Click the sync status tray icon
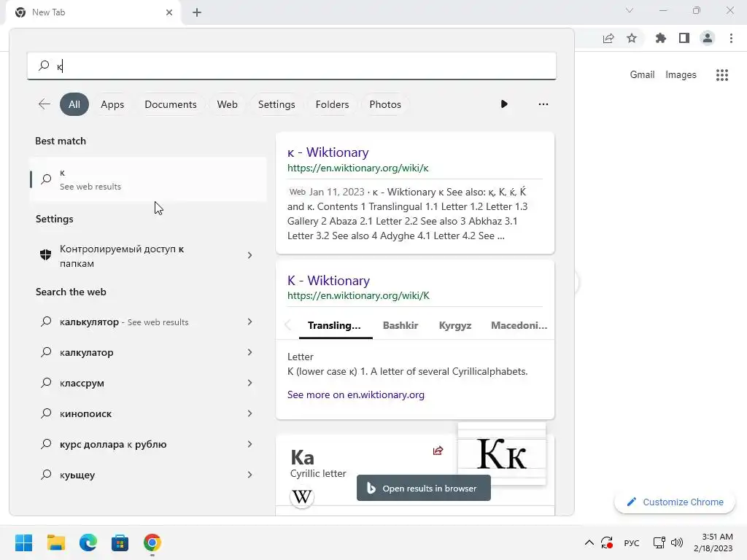Image resolution: width=747 pixels, height=560 pixels. [x=607, y=542]
